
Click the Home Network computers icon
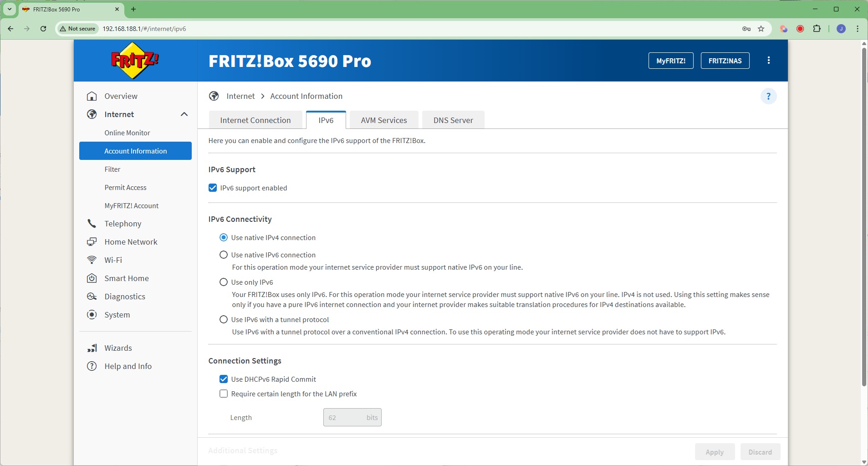(x=92, y=242)
